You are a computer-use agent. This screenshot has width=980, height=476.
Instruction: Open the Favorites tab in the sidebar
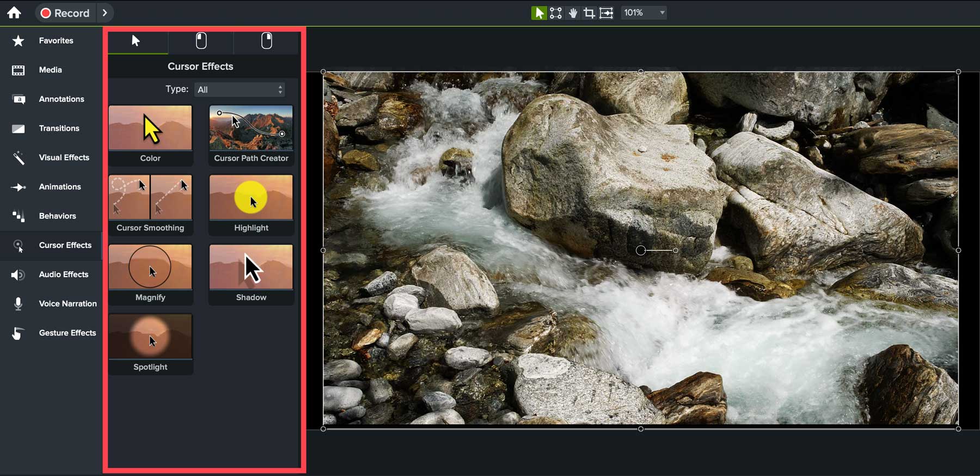coord(51,41)
